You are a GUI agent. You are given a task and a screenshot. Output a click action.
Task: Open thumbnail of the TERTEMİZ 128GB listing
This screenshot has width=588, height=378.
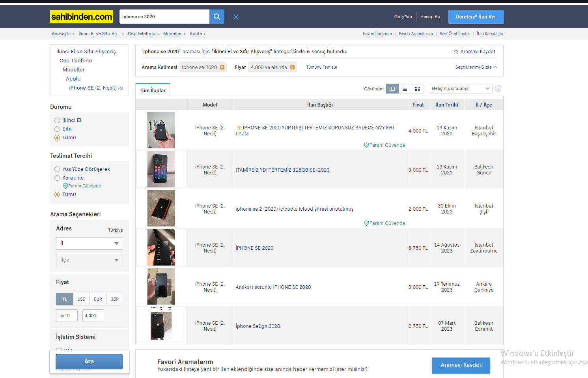(161, 169)
